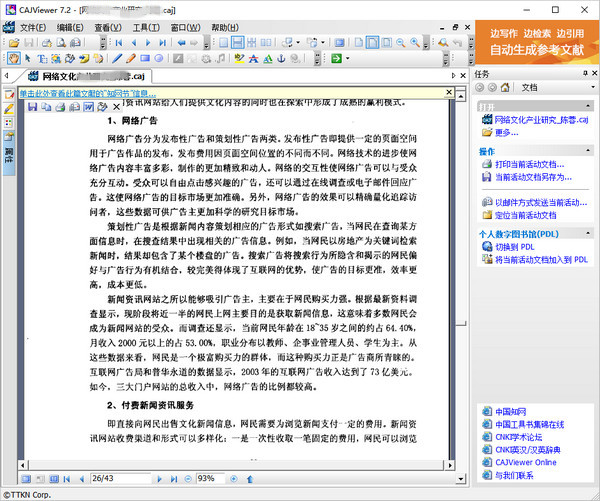Click 定位当前活动文档 link

[x=525, y=215]
